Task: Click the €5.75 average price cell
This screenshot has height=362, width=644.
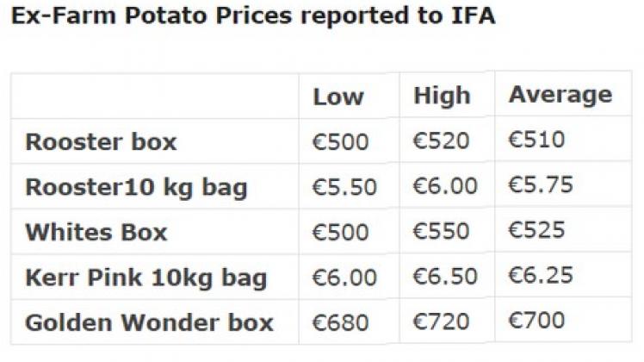Action: pos(541,184)
